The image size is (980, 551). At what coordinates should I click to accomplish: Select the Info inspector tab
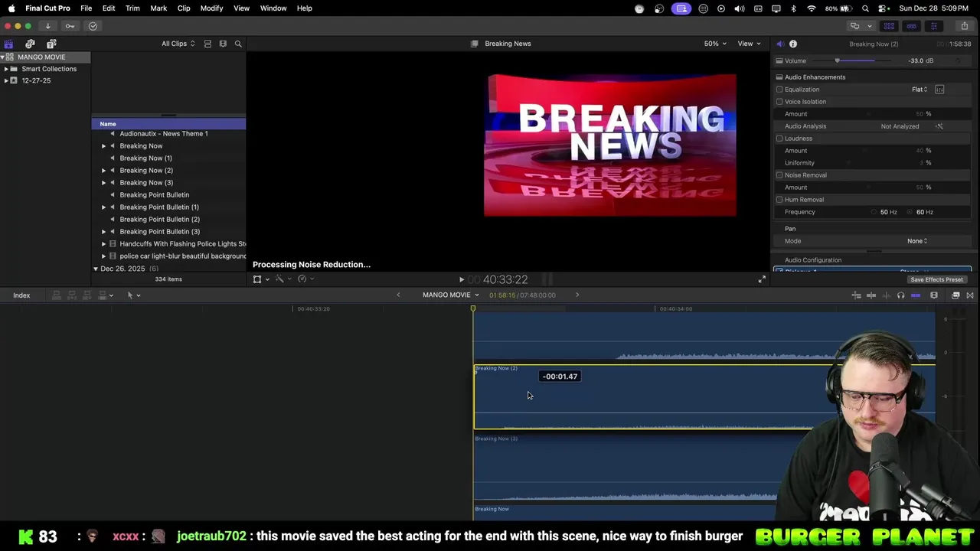click(793, 44)
